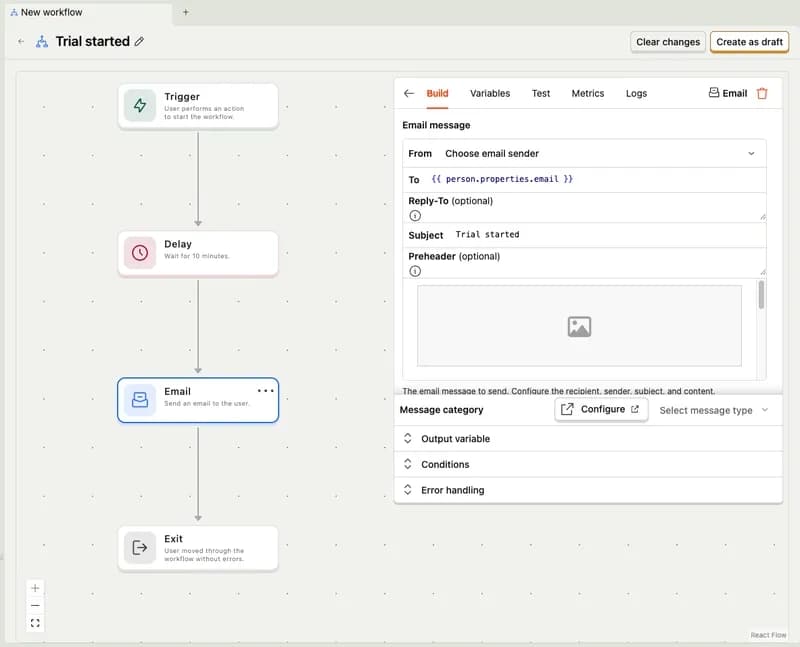Click the workflow icon next to the title
Image resolution: width=800 pixels, height=647 pixels.
[x=43, y=42]
